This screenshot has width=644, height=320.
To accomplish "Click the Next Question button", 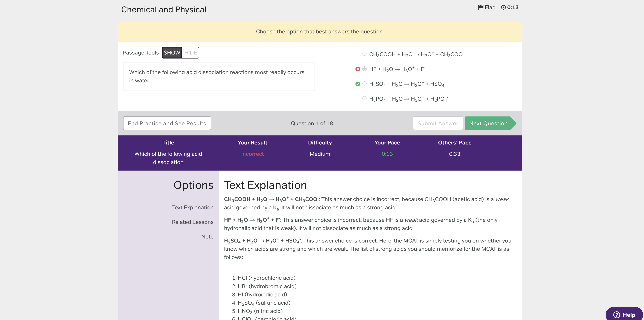I will point(488,123).
